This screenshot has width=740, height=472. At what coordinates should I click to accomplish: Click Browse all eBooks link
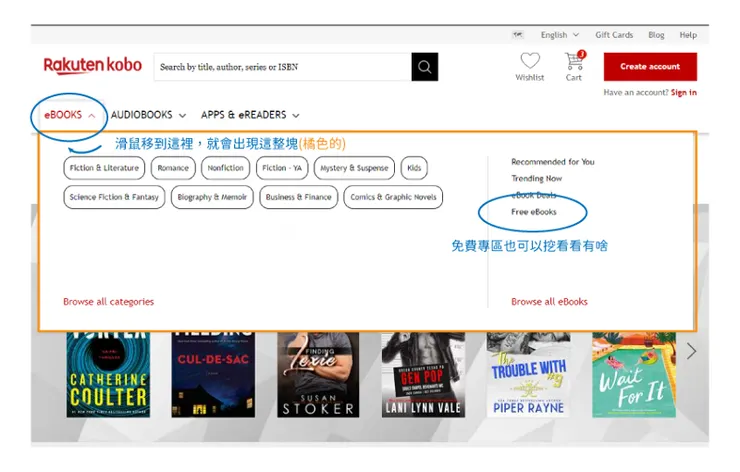click(549, 302)
